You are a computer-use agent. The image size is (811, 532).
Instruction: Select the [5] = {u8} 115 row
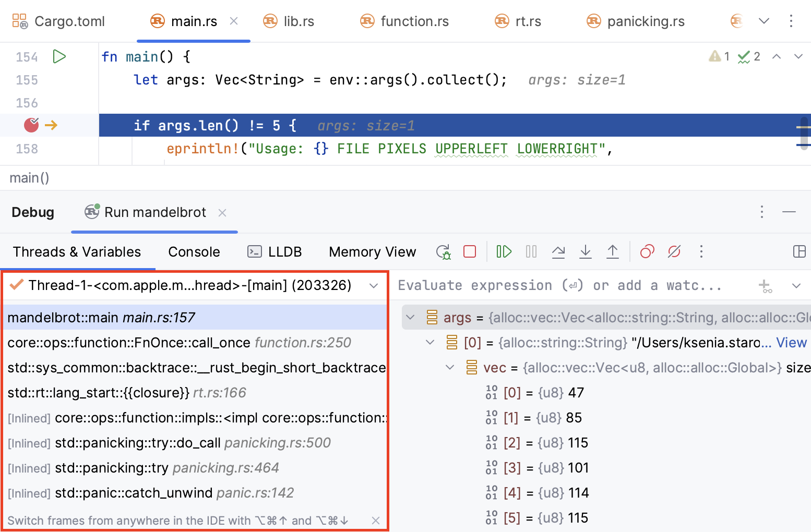tap(606, 518)
